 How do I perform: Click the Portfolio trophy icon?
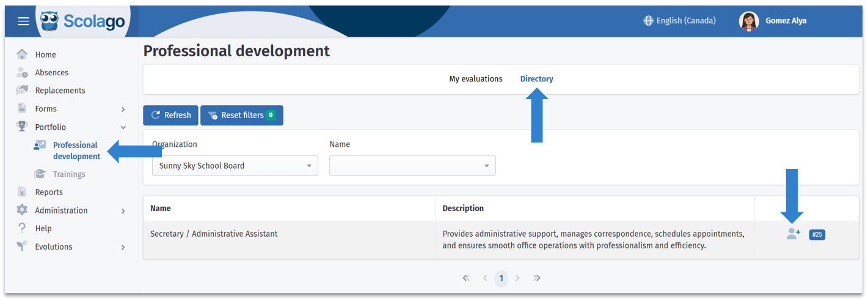tap(22, 127)
